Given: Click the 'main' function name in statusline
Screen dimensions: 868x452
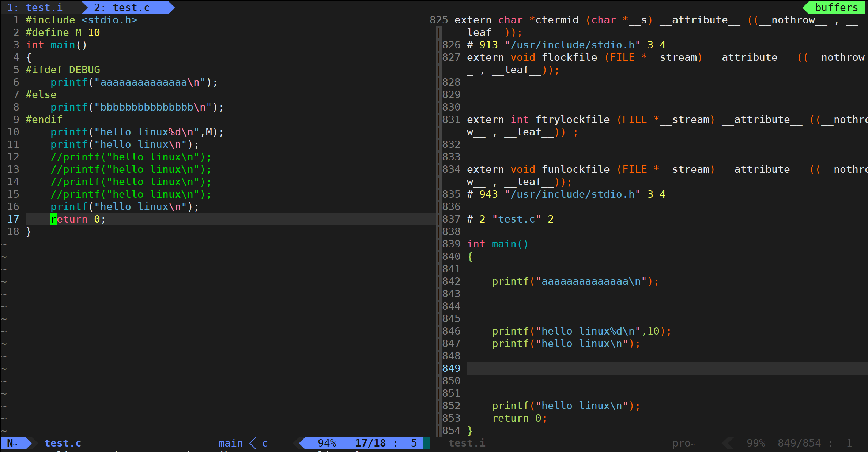Looking at the screenshot, I should (230, 443).
